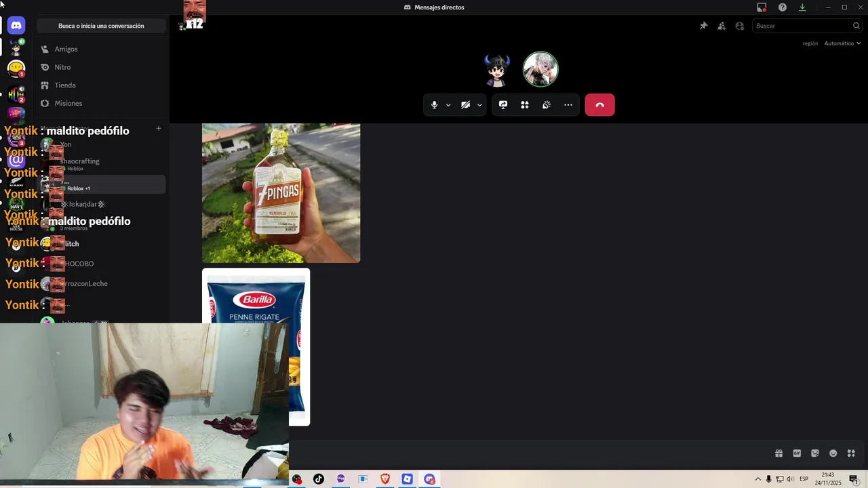Open apps launcher in message bar
This screenshot has width=868, height=488.
coord(851,453)
